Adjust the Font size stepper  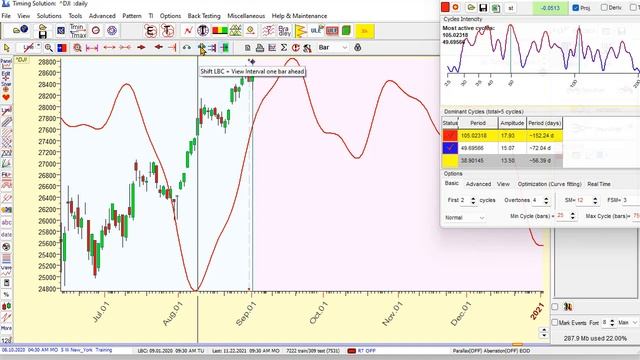click(611, 322)
